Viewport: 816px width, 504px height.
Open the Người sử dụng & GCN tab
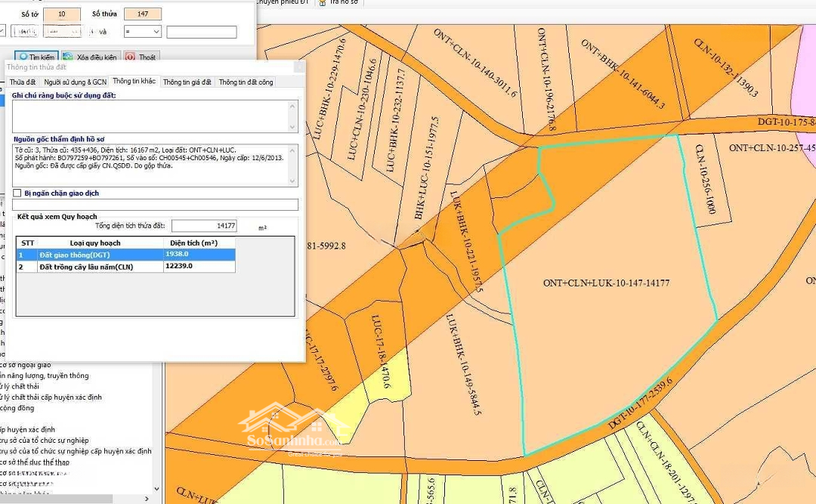(x=75, y=82)
